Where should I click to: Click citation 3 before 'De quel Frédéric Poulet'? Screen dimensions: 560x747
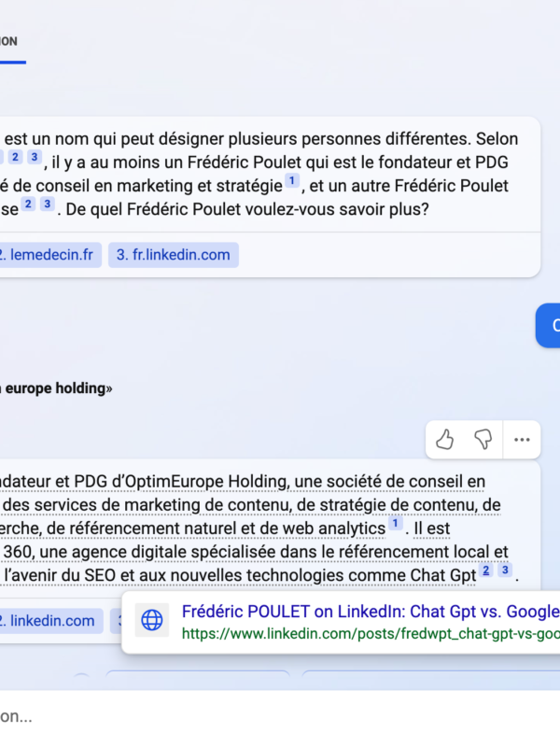pos(47,204)
